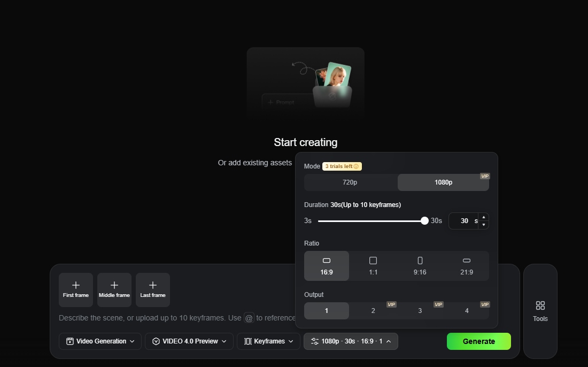Image resolution: width=588 pixels, height=367 pixels.
Task: Choose the 16:9 aspect ratio
Action: (x=327, y=266)
